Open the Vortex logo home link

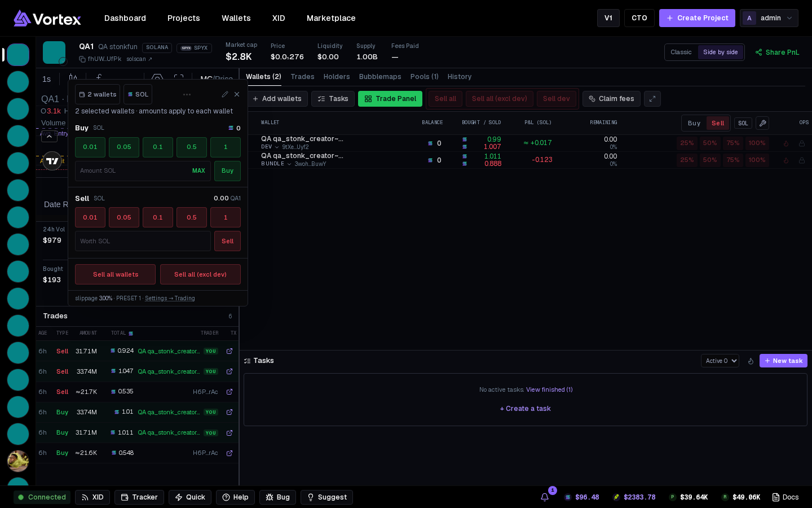(x=47, y=18)
